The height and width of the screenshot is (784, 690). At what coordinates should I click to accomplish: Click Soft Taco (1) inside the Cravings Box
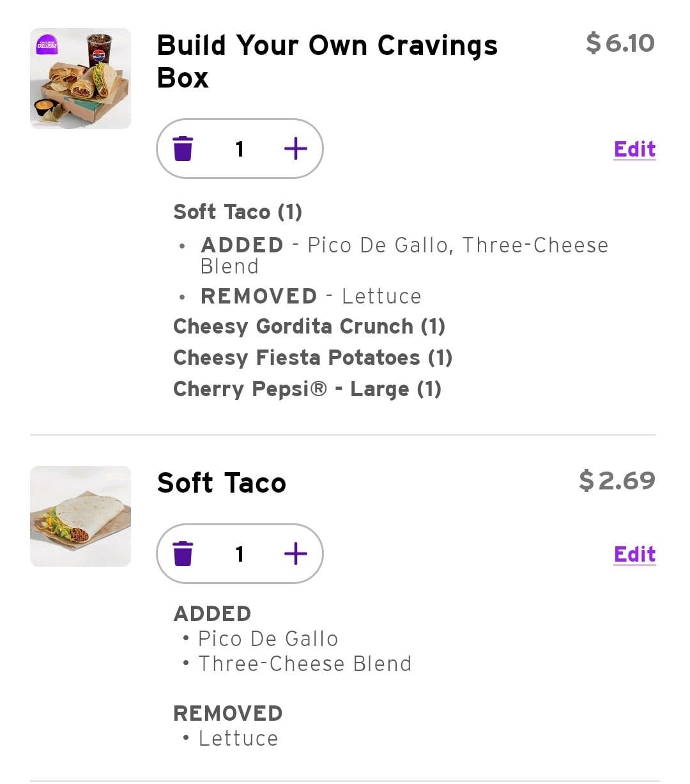(x=238, y=212)
